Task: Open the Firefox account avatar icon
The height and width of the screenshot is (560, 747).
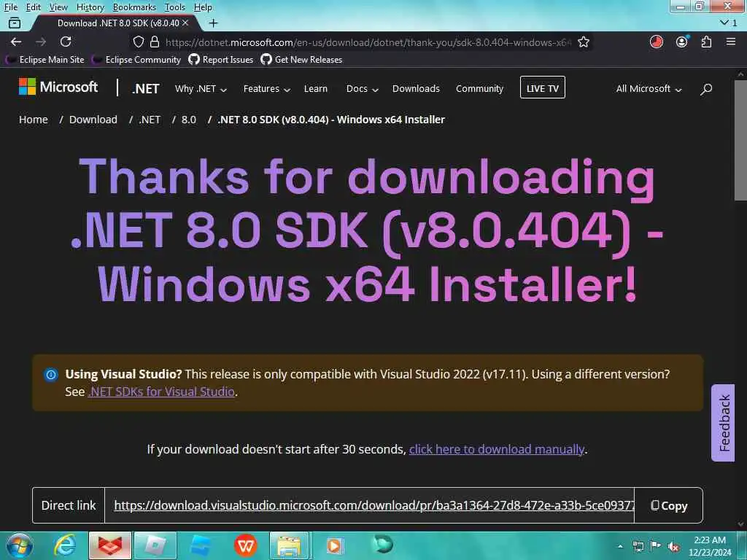Action: pos(682,42)
